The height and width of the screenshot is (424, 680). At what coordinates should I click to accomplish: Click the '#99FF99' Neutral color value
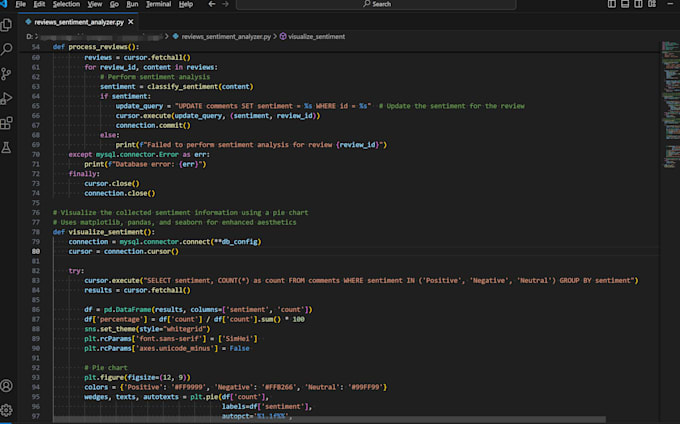(365, 387)
